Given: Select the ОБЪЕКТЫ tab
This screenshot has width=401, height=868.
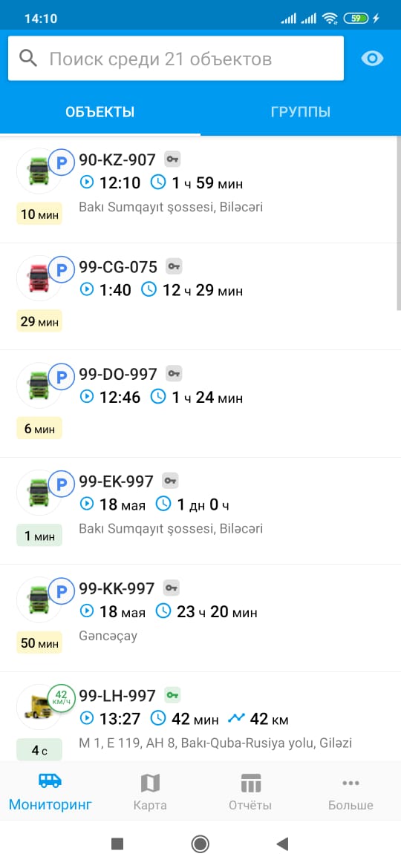Looking at the screenshot, I should [100, 112].
